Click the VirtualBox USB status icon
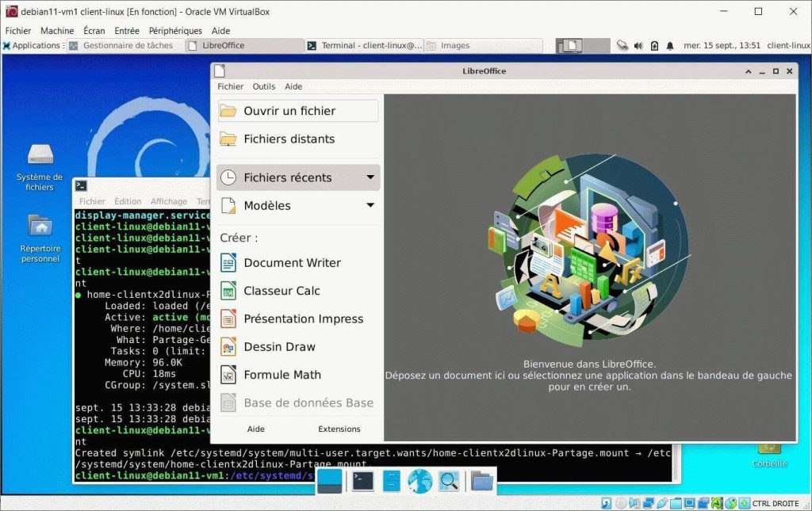The image size is (812, 511). click(x=662, y=503)
